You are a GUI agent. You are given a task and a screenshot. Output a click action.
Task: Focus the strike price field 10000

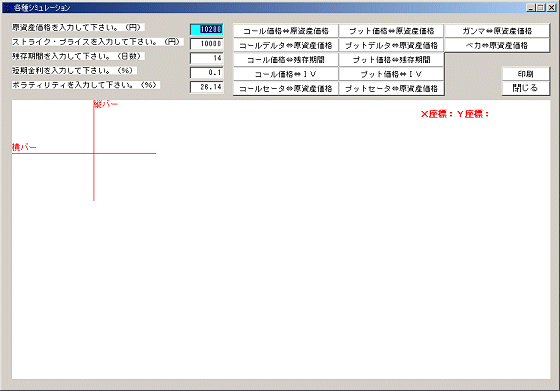tap(207, 44)
